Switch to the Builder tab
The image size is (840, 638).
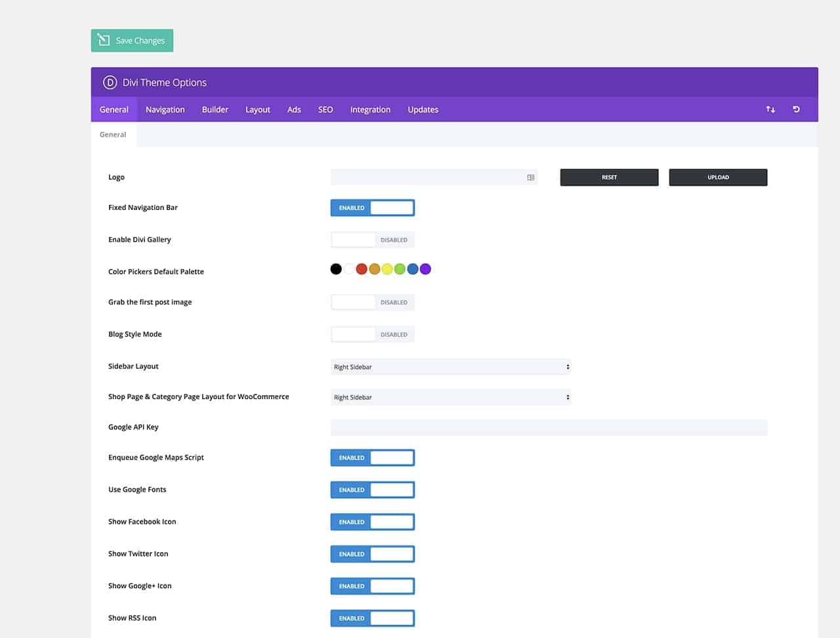[x=215, y=110]
